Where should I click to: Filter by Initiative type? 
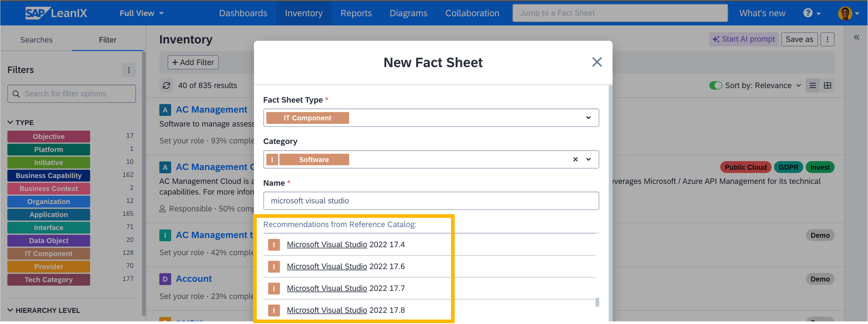pyautogui.click(x=49, y=162)
